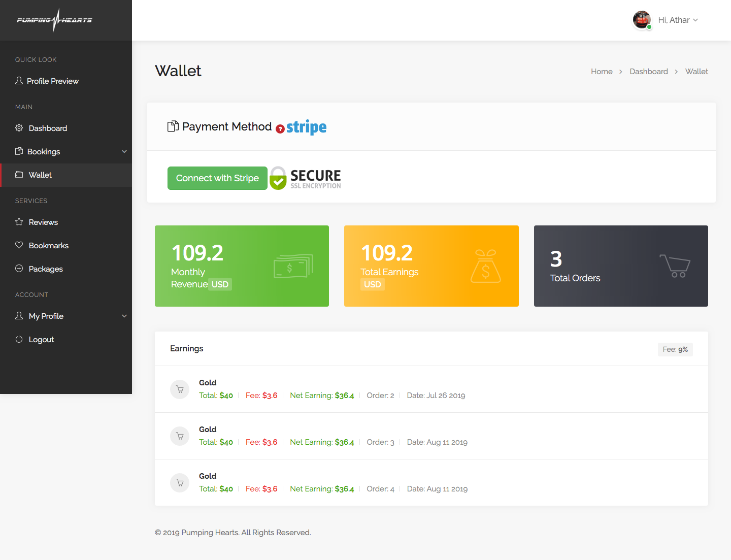Click the Pumping Hearts logo
The width and height of the screenshot is (731, 560).
pos(54,20)
